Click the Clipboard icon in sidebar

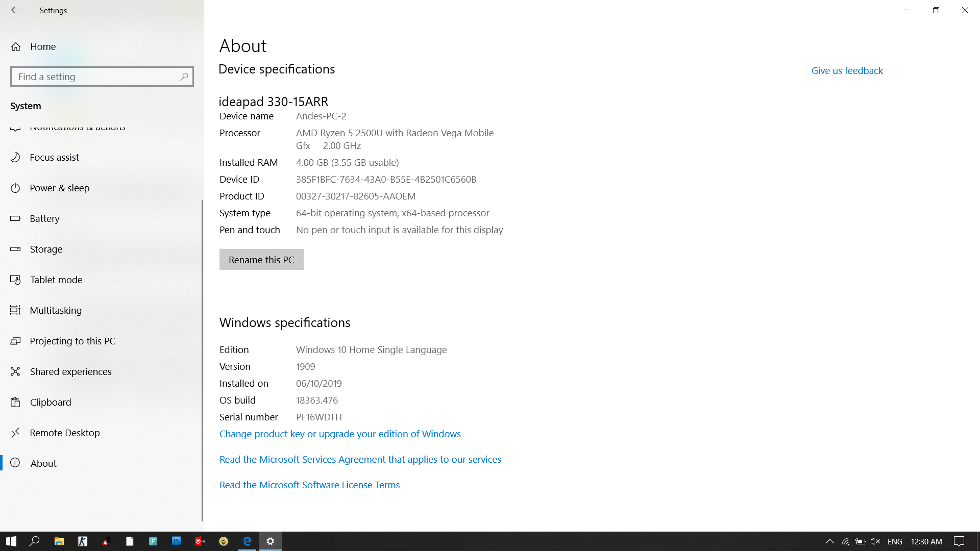(15, 402)
